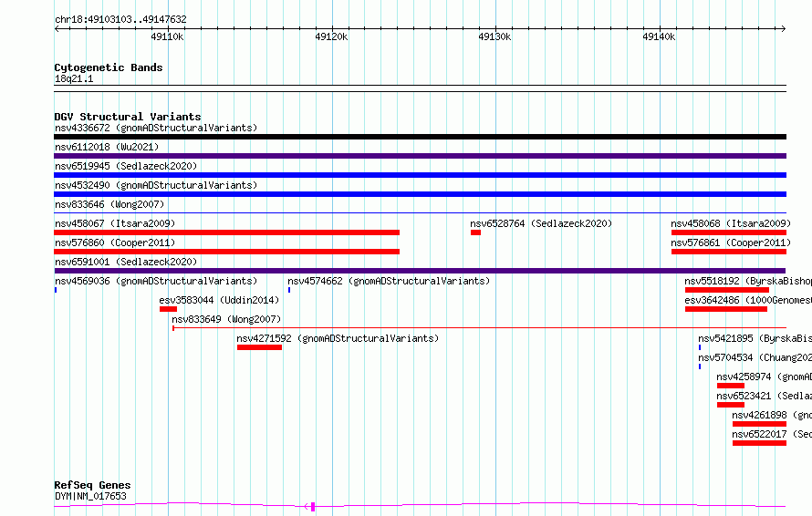Click the 49140k ruler tick label
This screenshot has height=516, width=812.
[659, 36]
